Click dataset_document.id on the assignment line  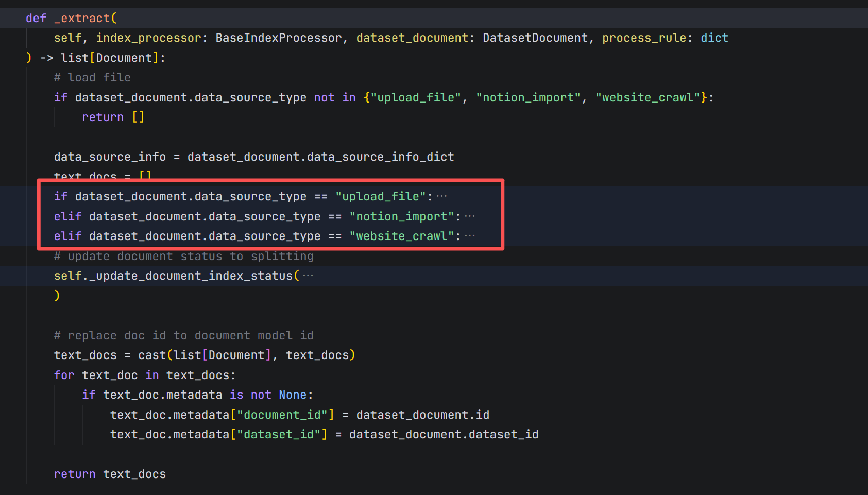[423, 415]
